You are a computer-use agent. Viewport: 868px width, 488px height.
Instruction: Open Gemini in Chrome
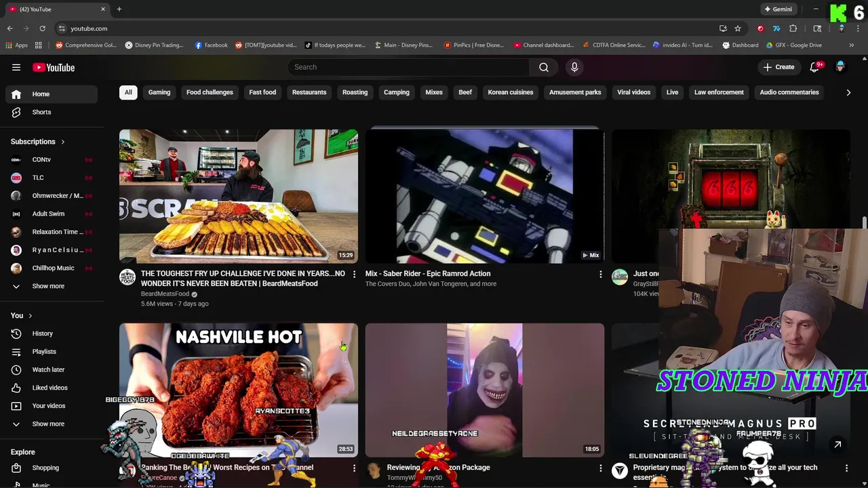pyautogui.click(x=778, y=9)
